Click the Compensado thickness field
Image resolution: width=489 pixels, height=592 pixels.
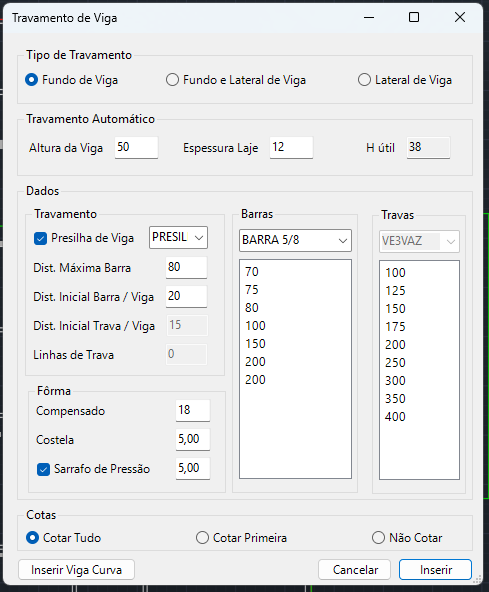pos(193,410)
